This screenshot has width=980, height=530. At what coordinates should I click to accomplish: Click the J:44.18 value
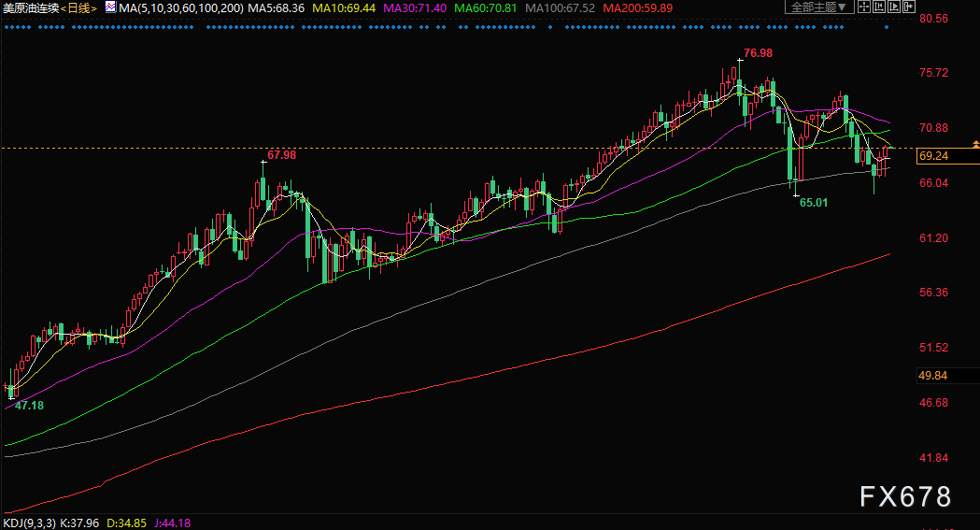pos(173,523)
